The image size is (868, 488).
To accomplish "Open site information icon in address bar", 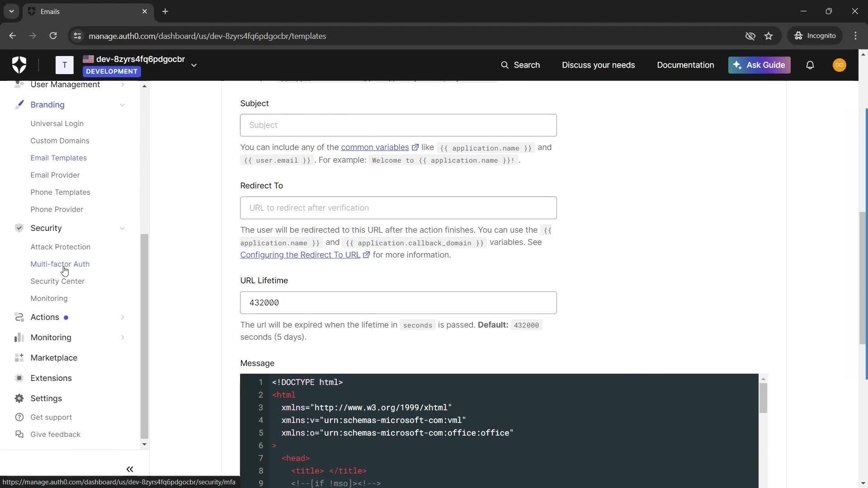I will pyautogui.click(x=77, y=36).
